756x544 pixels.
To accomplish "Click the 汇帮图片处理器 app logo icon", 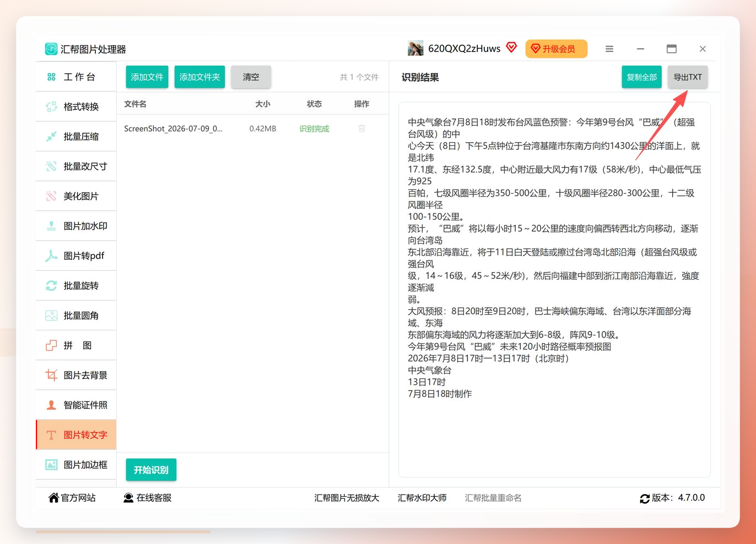I will 51,49.
